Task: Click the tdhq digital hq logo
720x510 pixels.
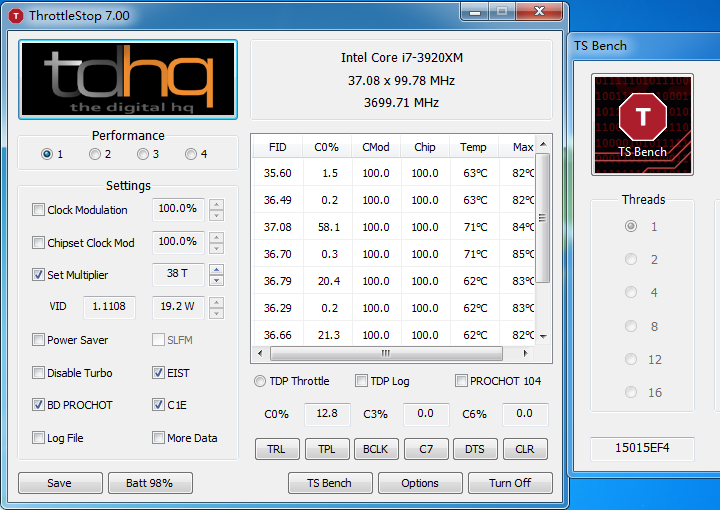Action: pos(128,79)
